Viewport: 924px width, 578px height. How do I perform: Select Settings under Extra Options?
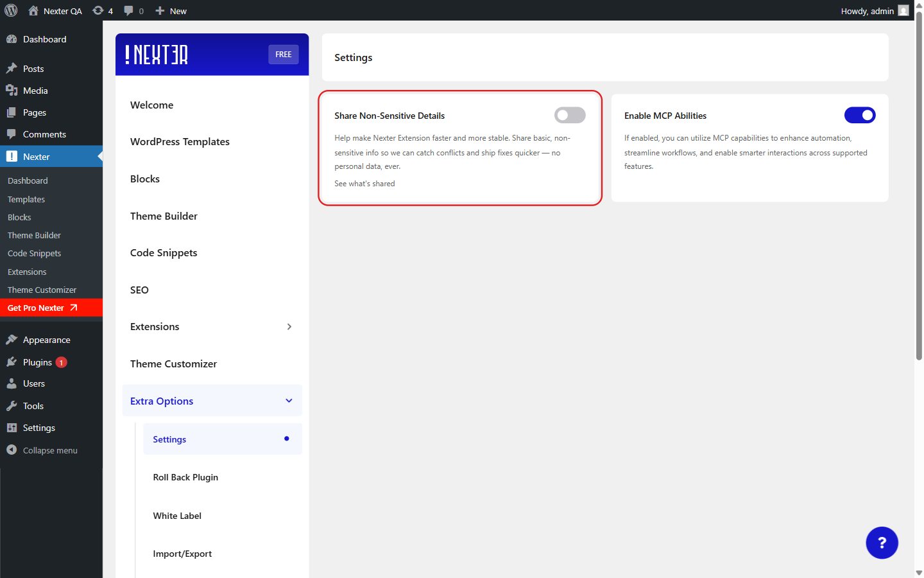coord(222,439)
